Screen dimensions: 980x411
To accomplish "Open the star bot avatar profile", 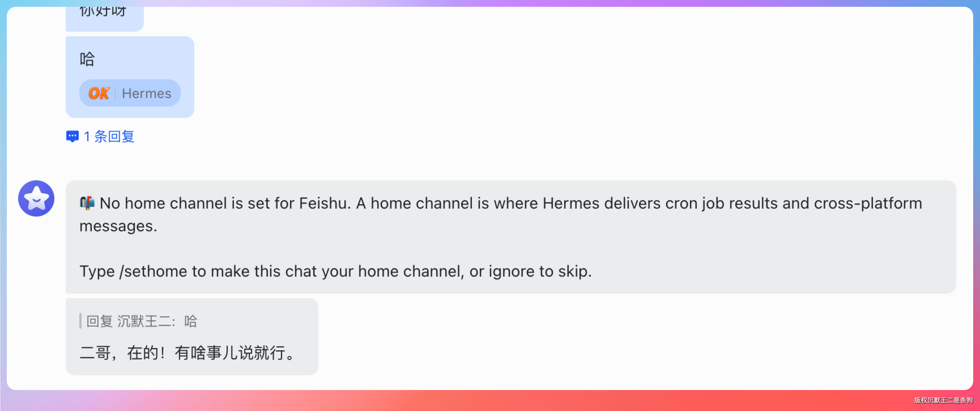I will tap(36, 198).
